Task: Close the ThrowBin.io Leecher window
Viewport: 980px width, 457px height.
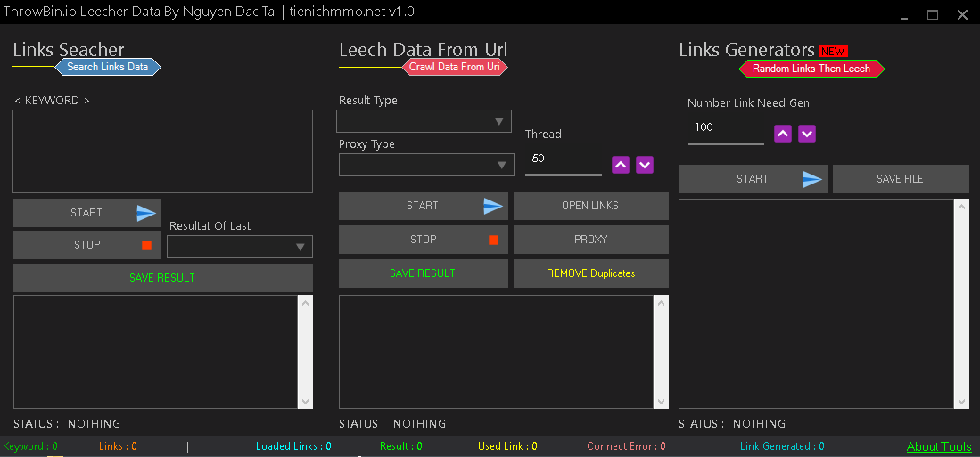Action: (962, 14)
